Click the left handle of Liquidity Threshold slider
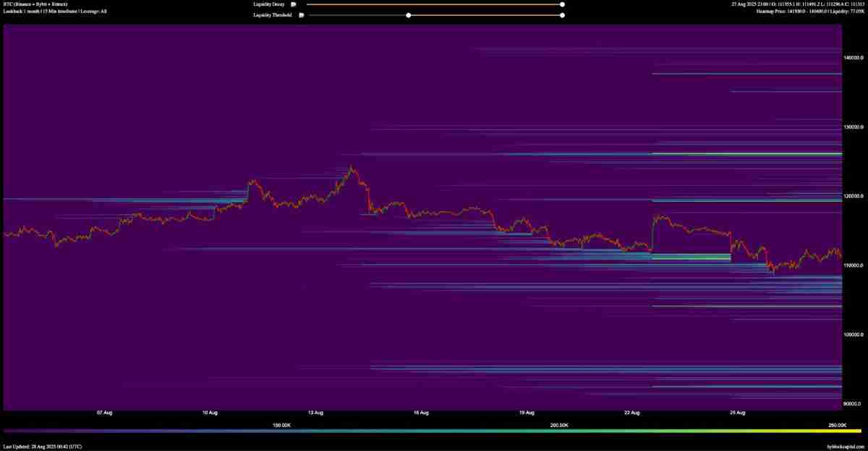Viewport: 868px width, 451px height. pyautogui.click(x=409, y=14)
